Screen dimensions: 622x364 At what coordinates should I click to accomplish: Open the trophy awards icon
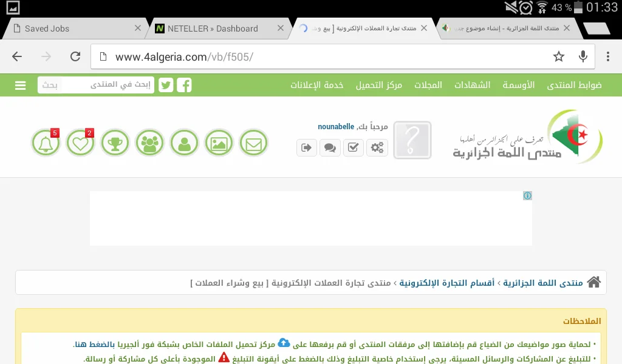tap(115, 144)
